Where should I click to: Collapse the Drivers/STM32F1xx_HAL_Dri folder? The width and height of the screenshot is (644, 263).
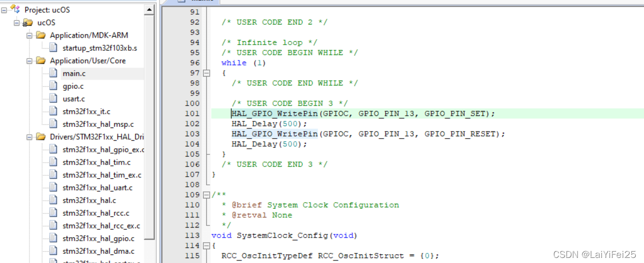29,137
